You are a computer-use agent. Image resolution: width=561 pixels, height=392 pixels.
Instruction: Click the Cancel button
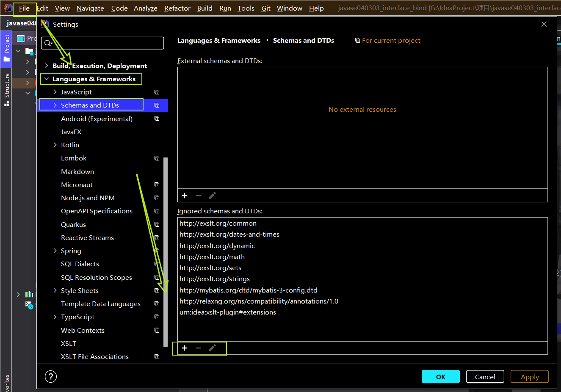coord(485,376)
